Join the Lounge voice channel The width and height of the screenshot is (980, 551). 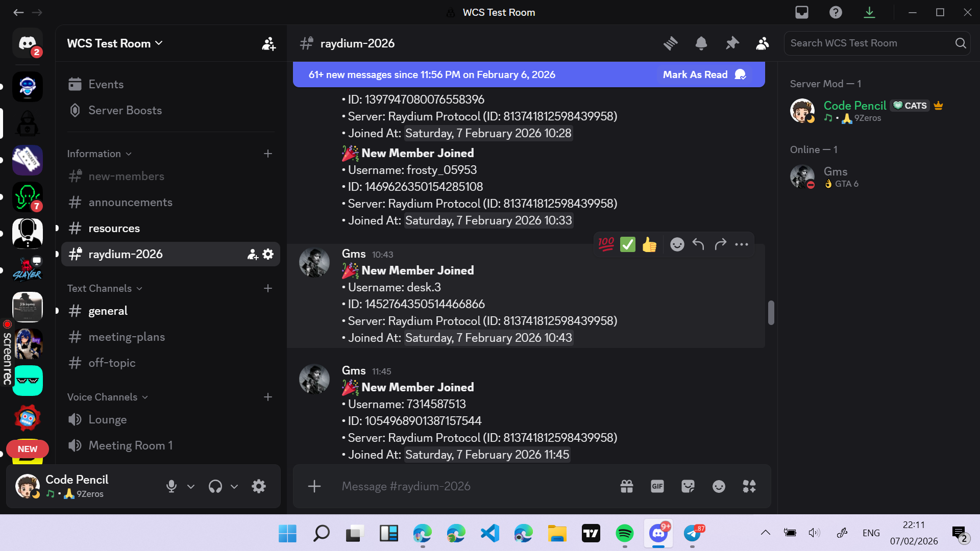tap(107, 419)
